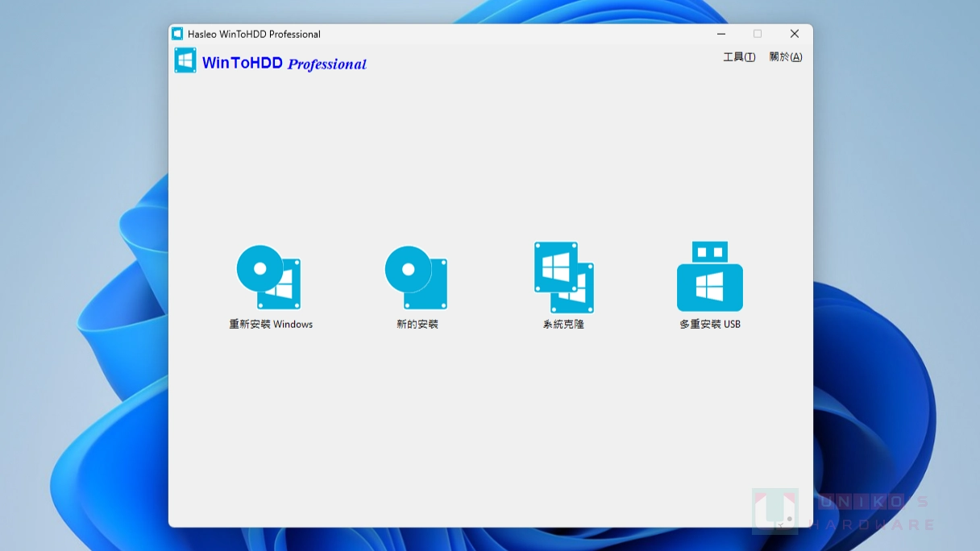
Task: Click the 新的安裝 label
Action: pos(417,325)
